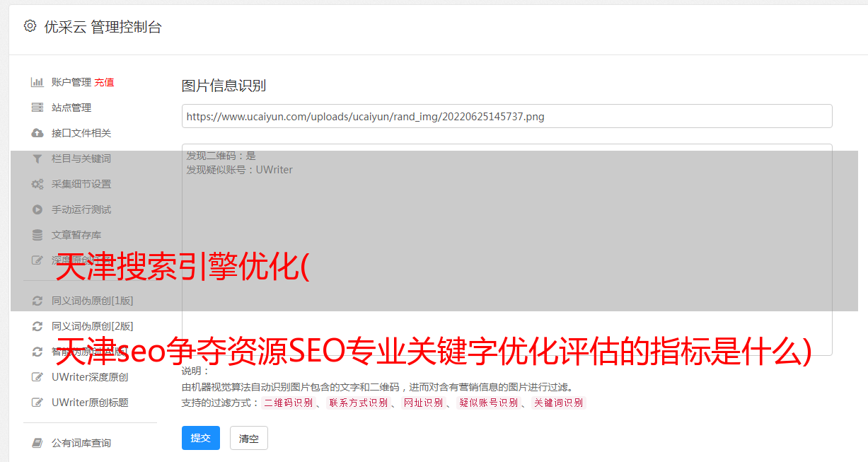This screenshot has height=462, width=868.
Task: Click the play icon for 手动运行测试
Action: [37, 209]
